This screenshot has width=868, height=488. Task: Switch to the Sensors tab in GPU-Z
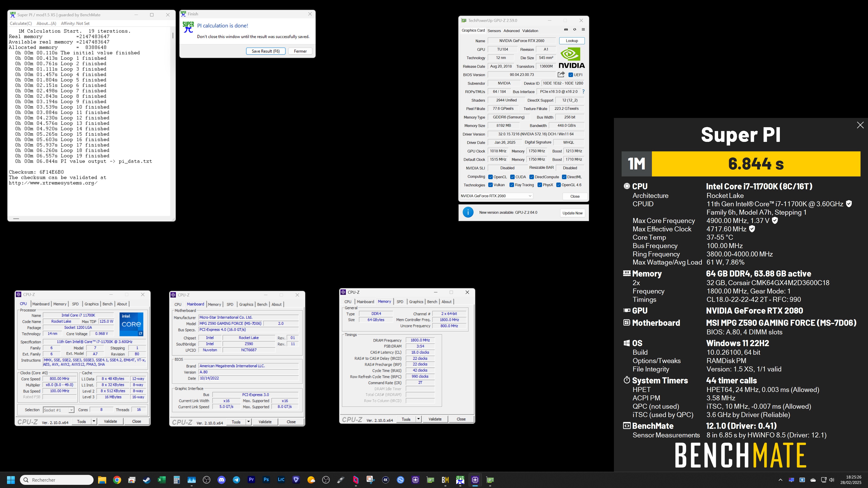pyautogui.click(x=494, y=31)
